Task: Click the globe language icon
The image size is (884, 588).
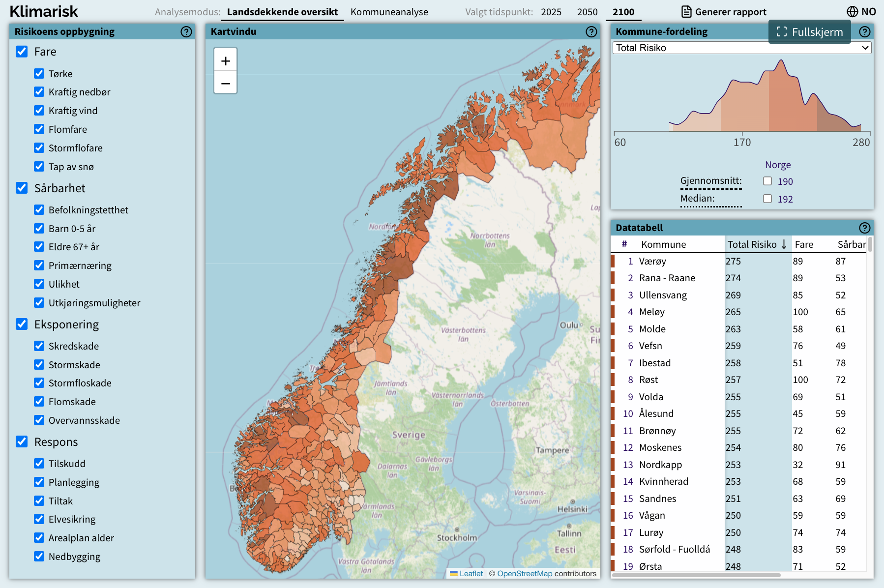Action: [x=852, y=12]
